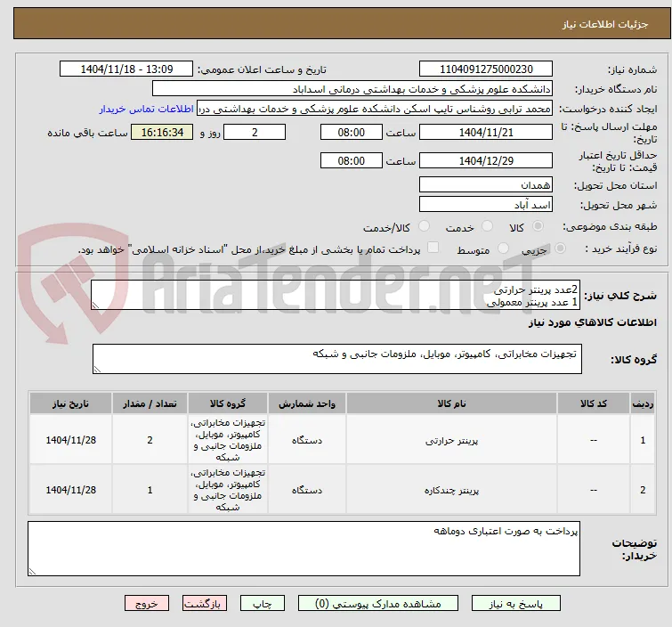Toggle the اسناد خزانه اسلامی payment checkbox

point(433,248)
